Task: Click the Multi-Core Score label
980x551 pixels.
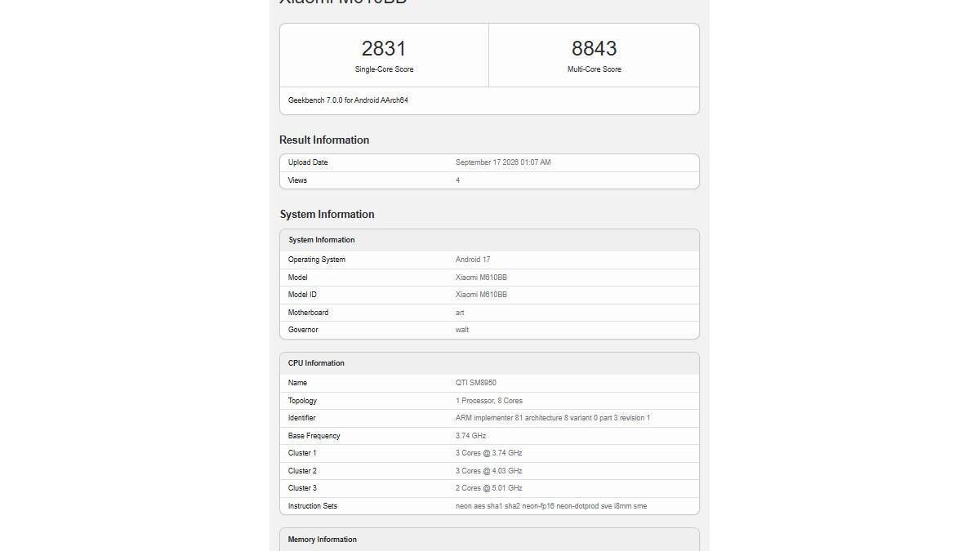Action: (595, 69)
